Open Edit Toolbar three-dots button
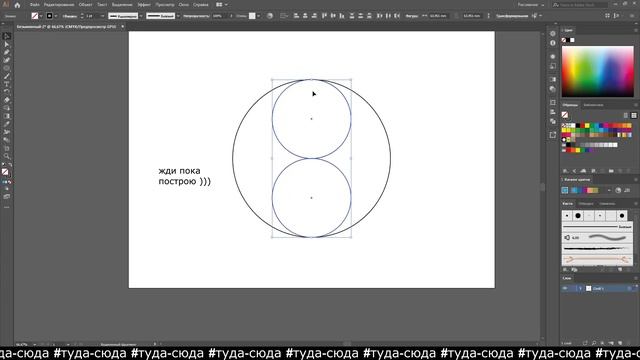The width and height of the screenshot is (640, 360). pos(7,207)
